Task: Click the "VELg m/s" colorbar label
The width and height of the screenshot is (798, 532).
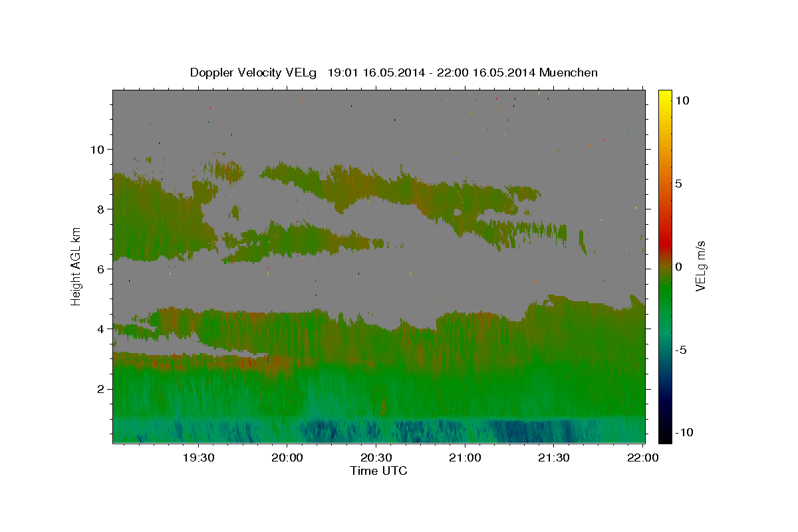Action: 700,266
